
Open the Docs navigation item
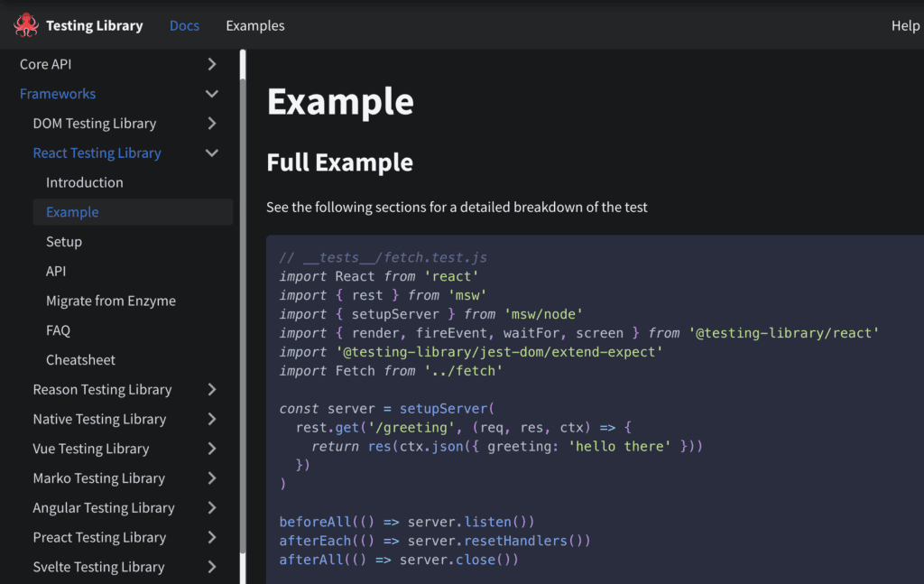point(184,25)
